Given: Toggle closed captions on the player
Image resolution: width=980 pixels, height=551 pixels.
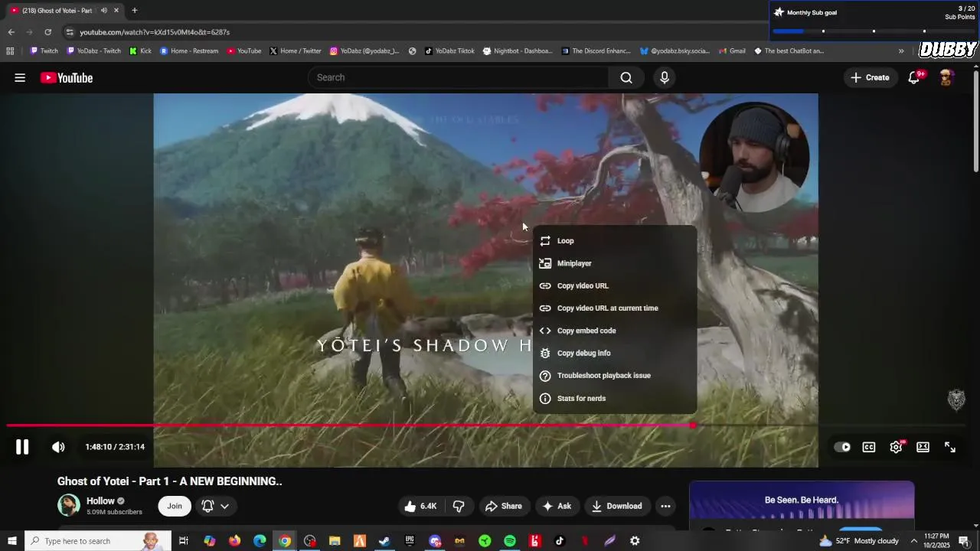Looking at the screenshot, I should (x=869, y=447).
